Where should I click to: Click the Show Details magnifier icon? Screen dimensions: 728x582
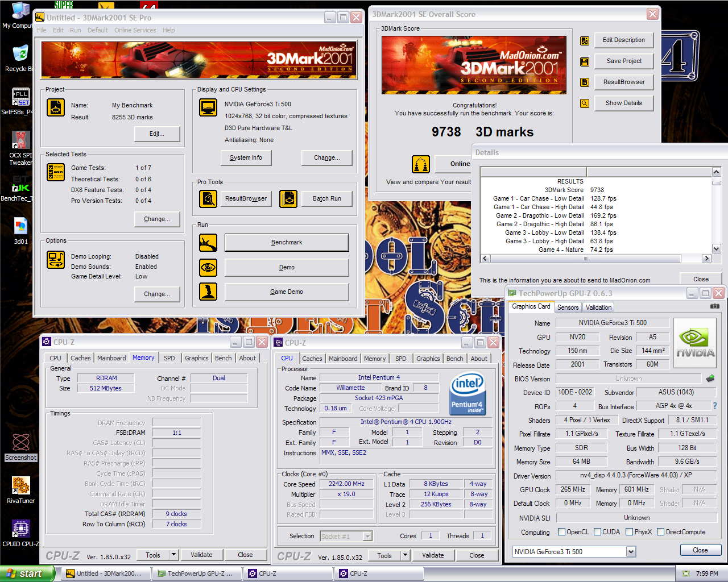(584, 103)
